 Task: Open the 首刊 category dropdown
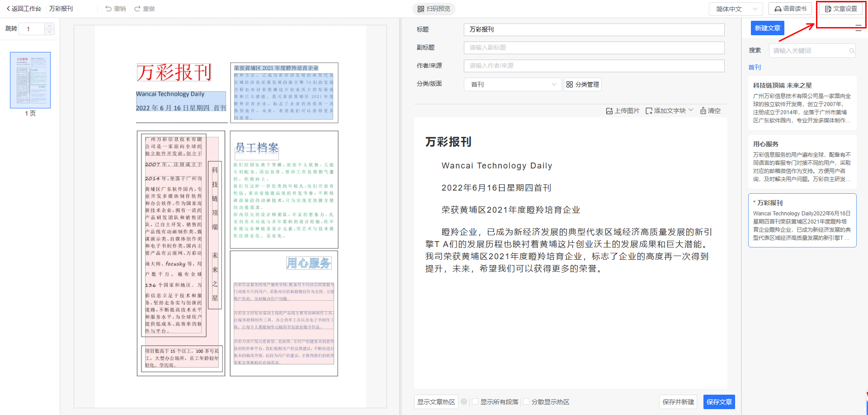[x=512, y=84]
